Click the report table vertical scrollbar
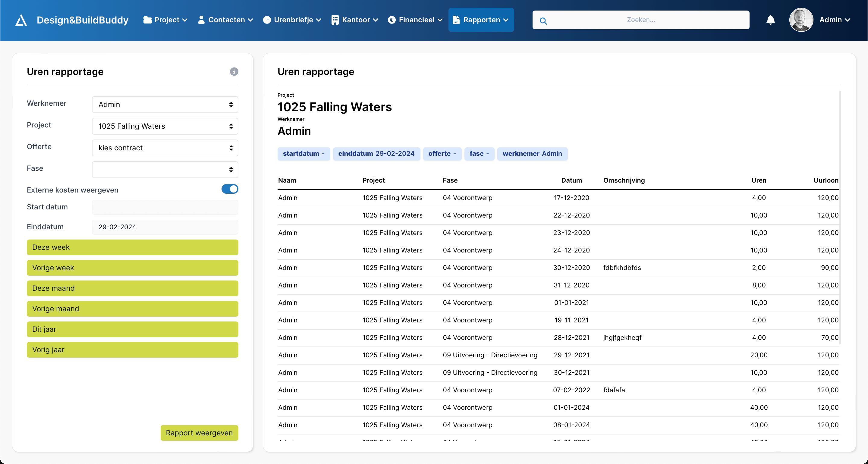This screenshot has width=868, height=464. (x=840, y=217)
